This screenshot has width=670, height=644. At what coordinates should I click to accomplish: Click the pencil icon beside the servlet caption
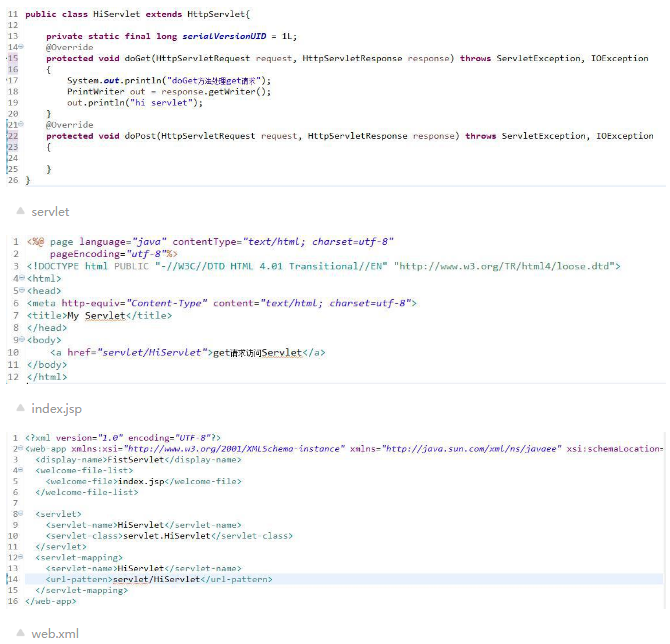coord(18,212)
